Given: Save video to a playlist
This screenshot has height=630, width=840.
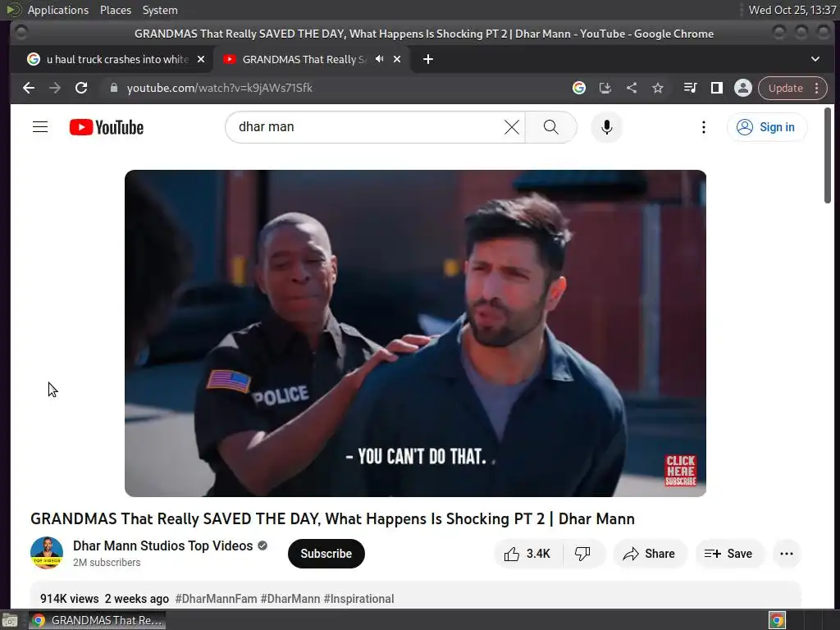Looking at the screenshot, I should [x=728, y=554].
